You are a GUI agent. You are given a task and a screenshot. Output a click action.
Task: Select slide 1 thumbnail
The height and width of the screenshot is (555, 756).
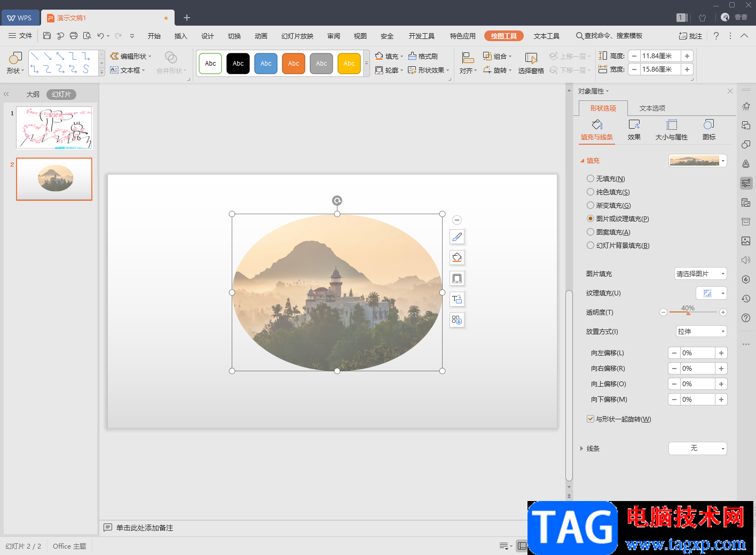click(54, 128)
